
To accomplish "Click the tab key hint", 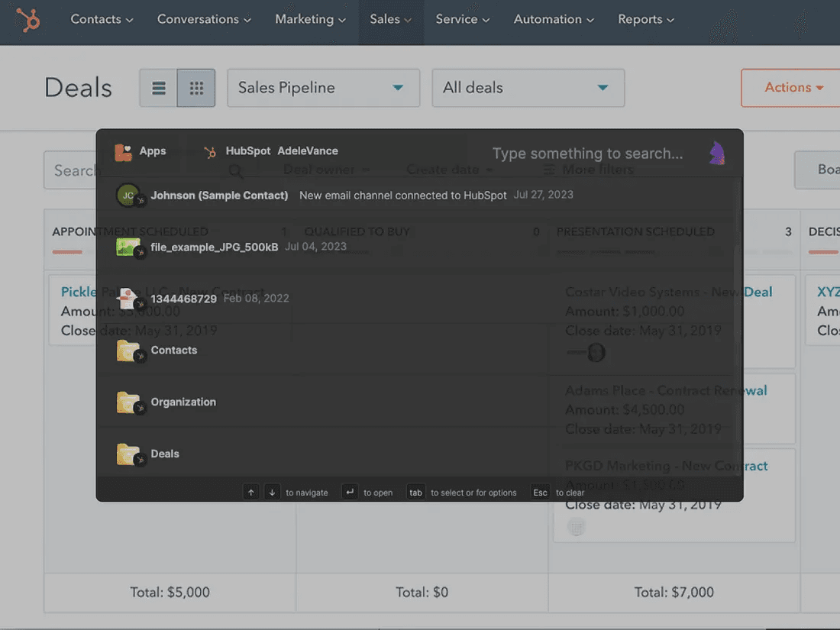I will pos(415,493).
